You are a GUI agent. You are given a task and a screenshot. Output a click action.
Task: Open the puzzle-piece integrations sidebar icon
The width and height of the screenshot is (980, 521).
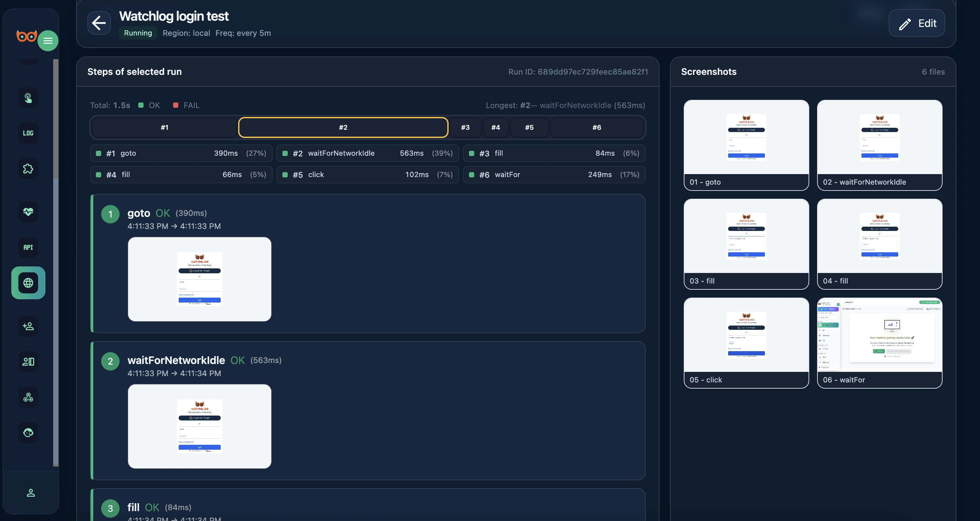tap(28, 169)
